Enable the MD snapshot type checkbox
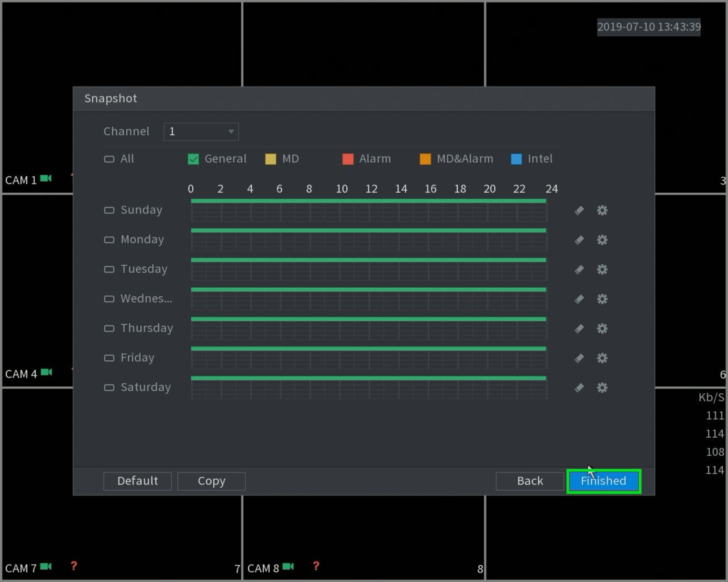This screenshot has height=582, width=728. 270,159
